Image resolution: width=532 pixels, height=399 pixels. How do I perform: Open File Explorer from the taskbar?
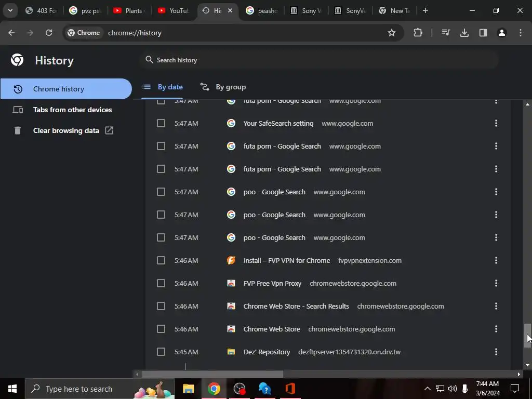pos(188,389)
